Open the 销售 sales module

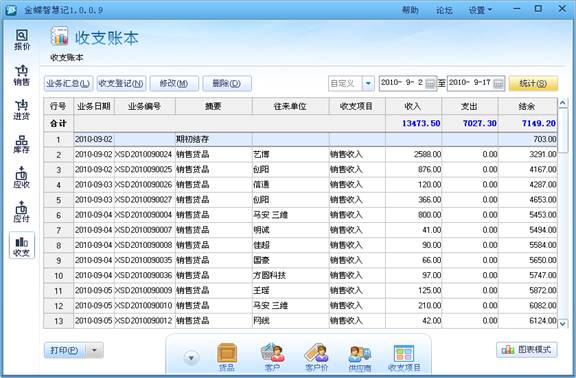tap(22, 75)
